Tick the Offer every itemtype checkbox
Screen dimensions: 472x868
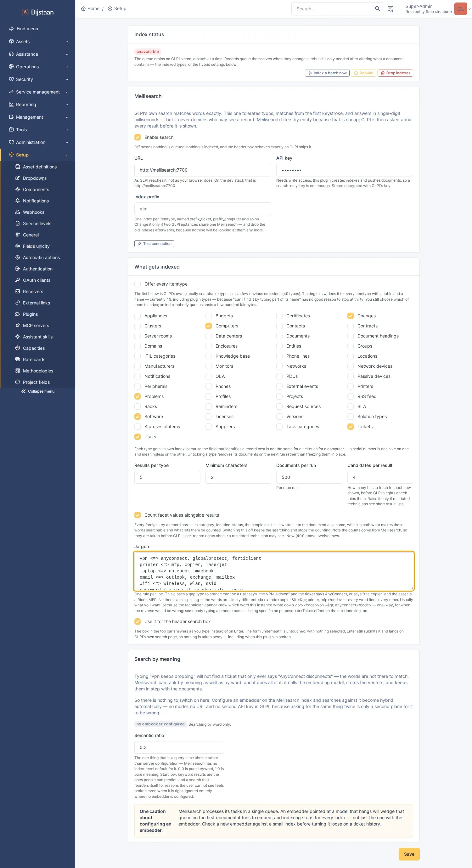138,284
